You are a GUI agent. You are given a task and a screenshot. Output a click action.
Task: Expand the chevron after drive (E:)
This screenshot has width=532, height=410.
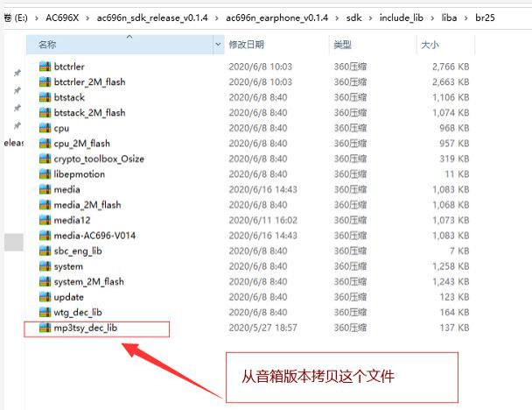coord(36,18)
